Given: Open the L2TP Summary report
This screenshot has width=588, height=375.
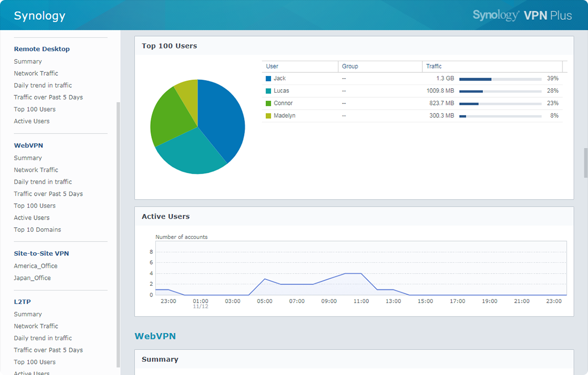Looking at the screenshot, I should pyautogui.click(x=28, y=314).
